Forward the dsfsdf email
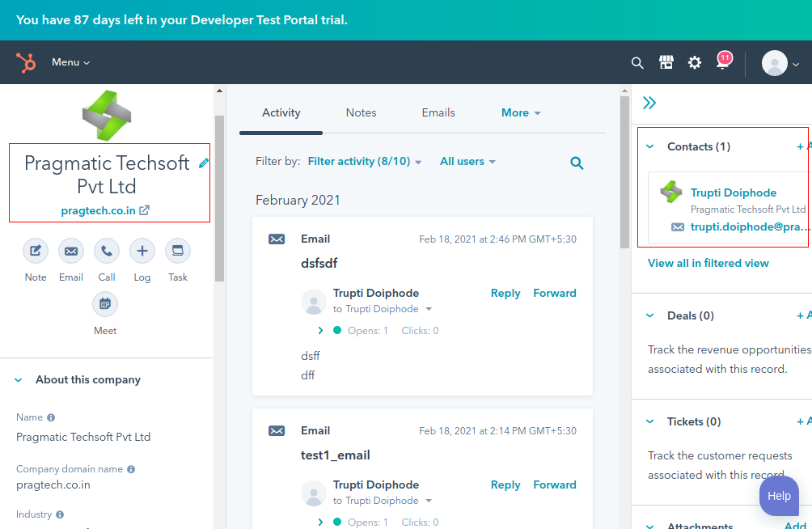The width and height of the screenshot is (812, 529). (555, 294)
